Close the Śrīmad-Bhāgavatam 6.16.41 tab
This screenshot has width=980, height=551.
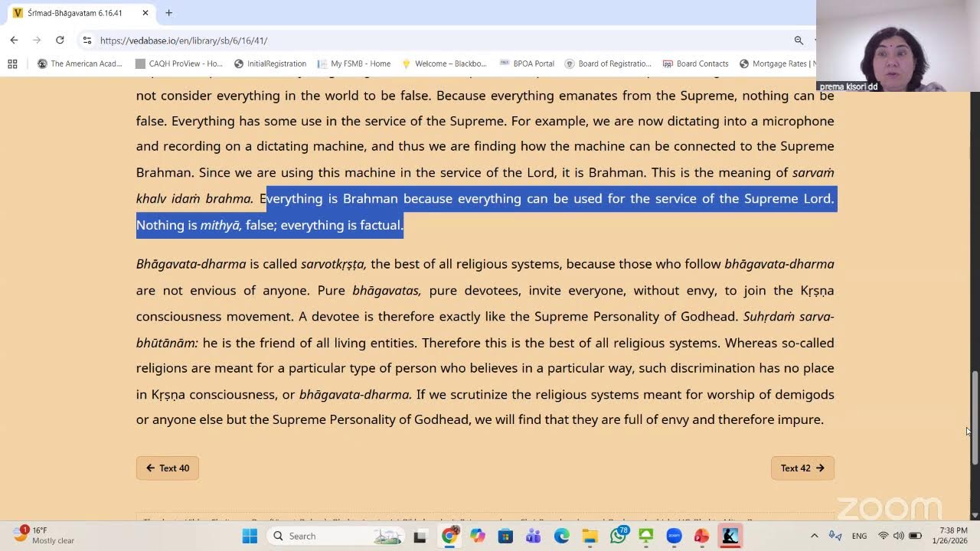pyautogui.click(x=145, y=13)
